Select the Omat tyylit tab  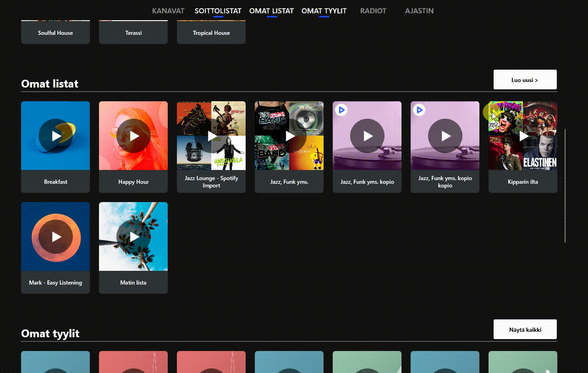click(x=324, y=11)
